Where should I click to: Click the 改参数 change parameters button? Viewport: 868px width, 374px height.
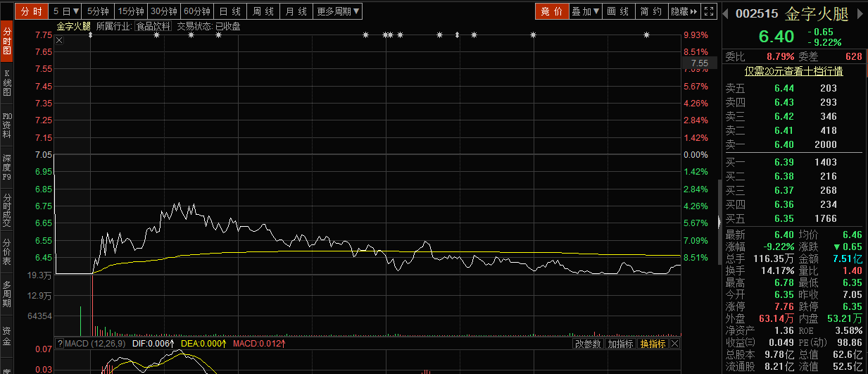pyautogui.click(x=588, y=344)
